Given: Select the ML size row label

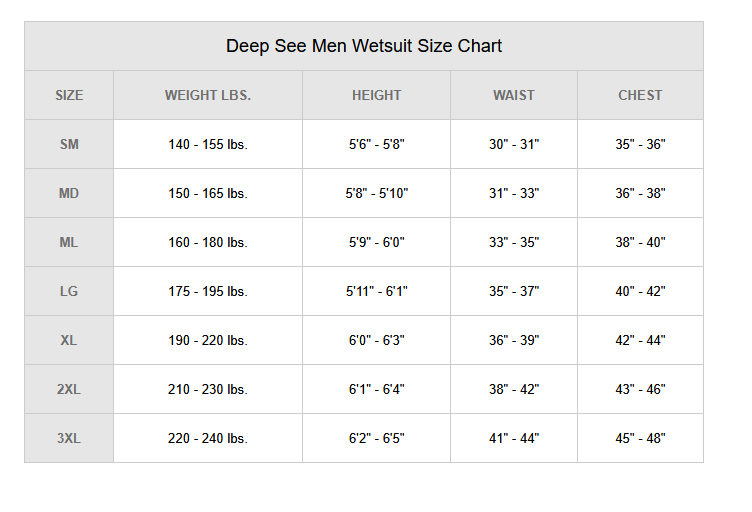Looking at the screenshot, I should tap(69, 242).
